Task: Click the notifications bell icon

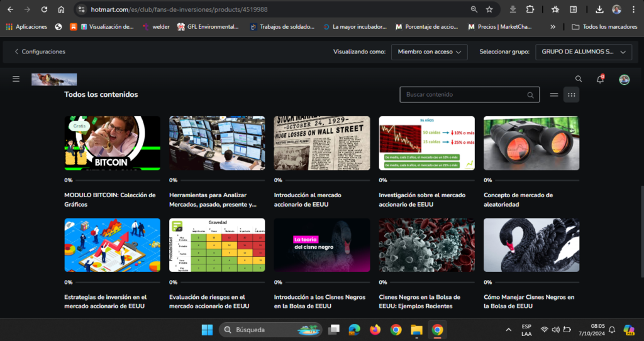Action: 600,79
